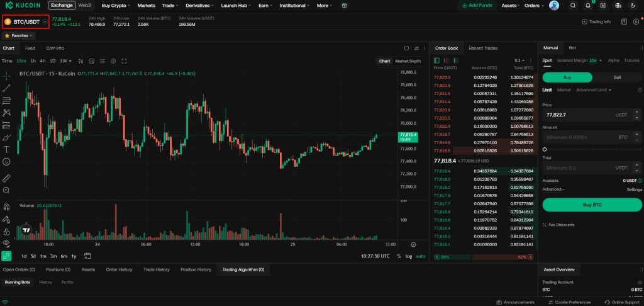Viewport: 644px width, 306px height.
Task: Switch to the Coin Info tab
Action: 55,48
